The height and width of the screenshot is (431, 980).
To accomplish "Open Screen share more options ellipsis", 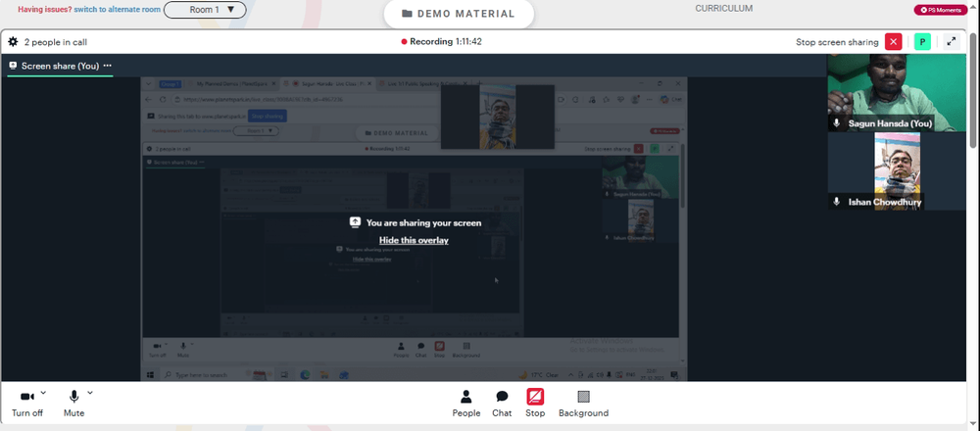I will coord(108,66).
